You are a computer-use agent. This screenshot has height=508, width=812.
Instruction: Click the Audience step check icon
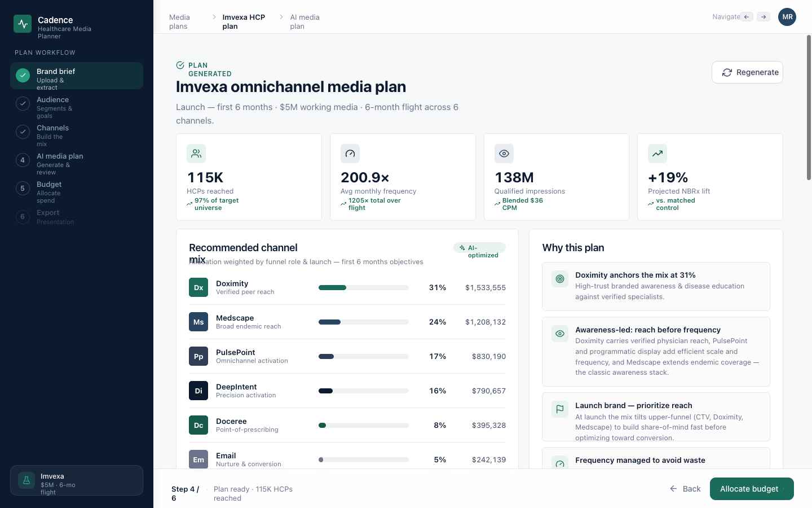(x=23, y=104)
